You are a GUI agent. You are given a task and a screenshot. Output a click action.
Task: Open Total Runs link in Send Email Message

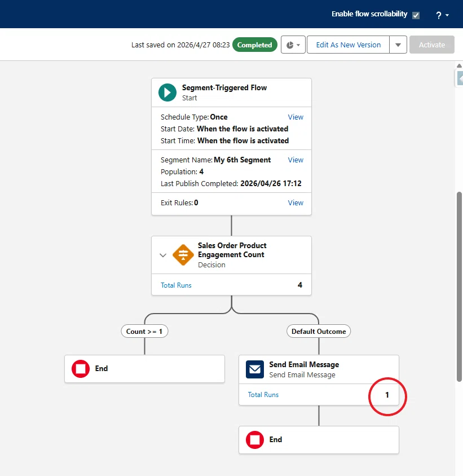[x=263, y=394]
